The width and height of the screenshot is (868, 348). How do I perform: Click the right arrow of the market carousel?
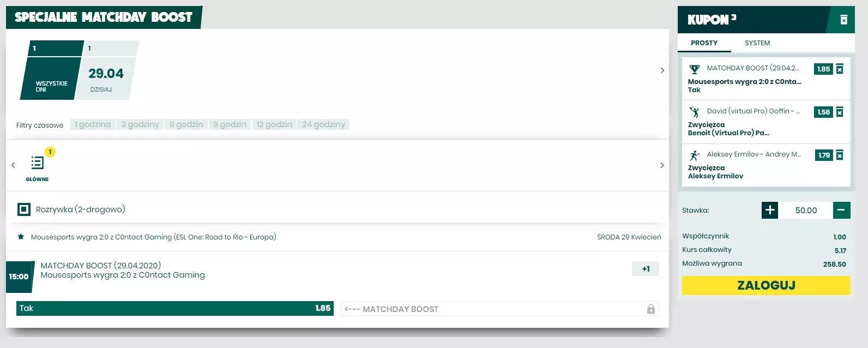662,165
